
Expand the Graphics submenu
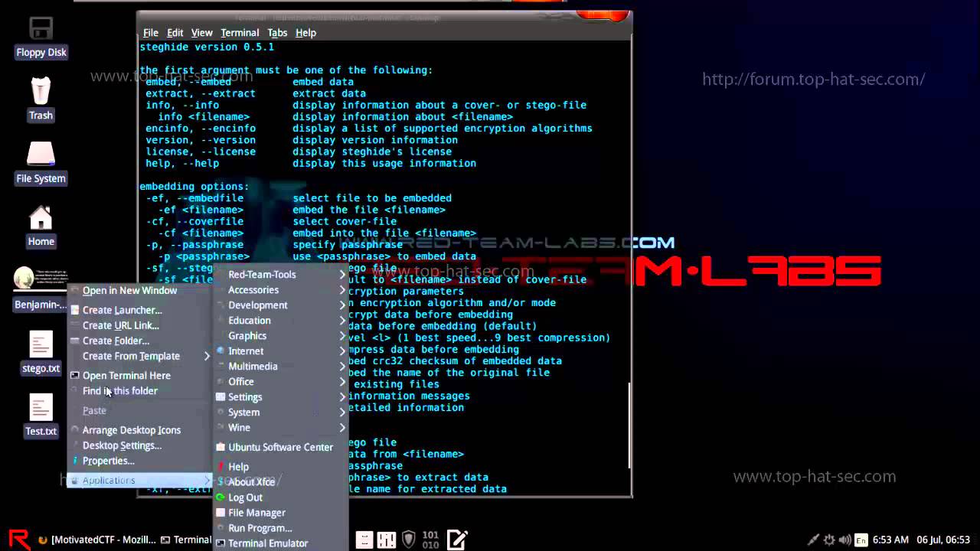click(x=280, y=336)
